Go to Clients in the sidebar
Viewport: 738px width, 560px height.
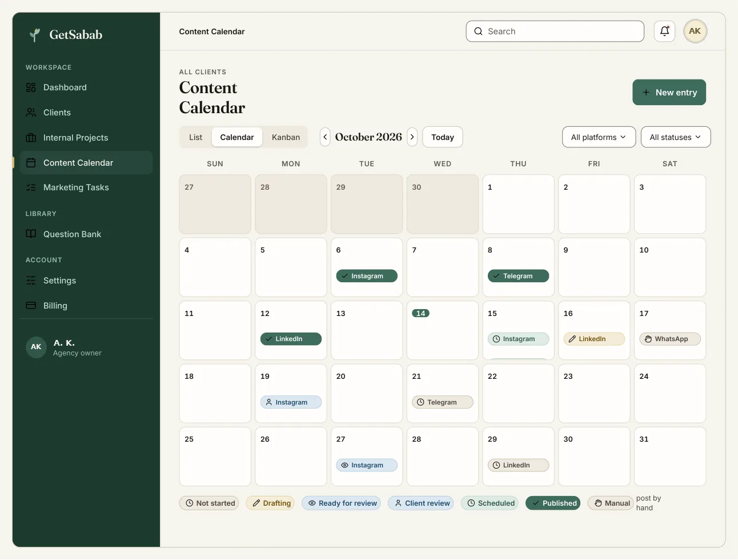(x=86, y=113)
